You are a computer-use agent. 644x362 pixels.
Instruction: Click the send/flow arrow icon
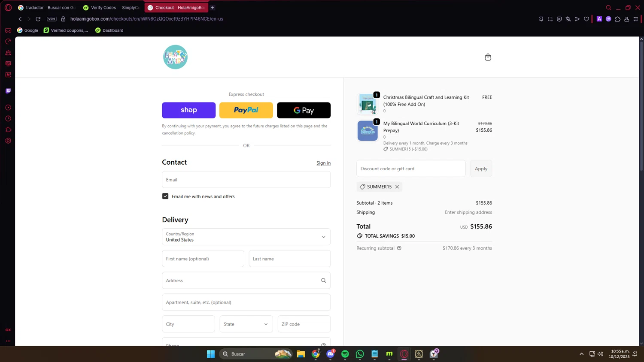tap(577, 19)
